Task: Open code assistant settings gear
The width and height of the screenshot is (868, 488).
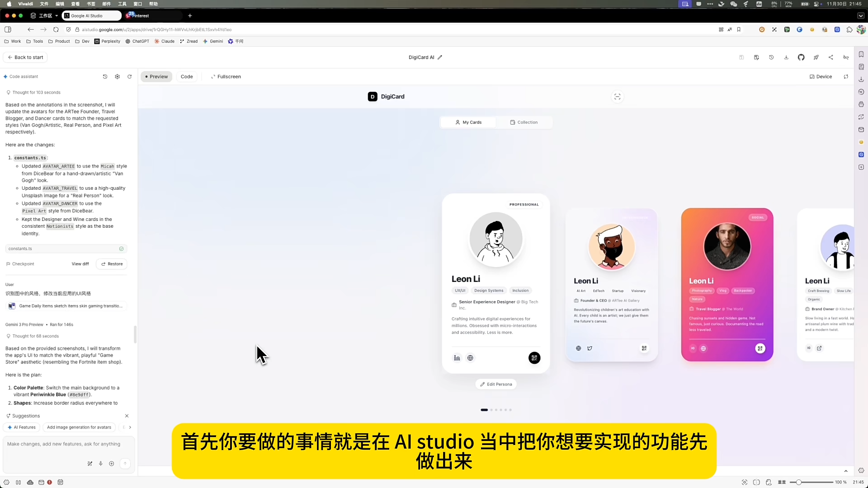Action: [117, 77]
